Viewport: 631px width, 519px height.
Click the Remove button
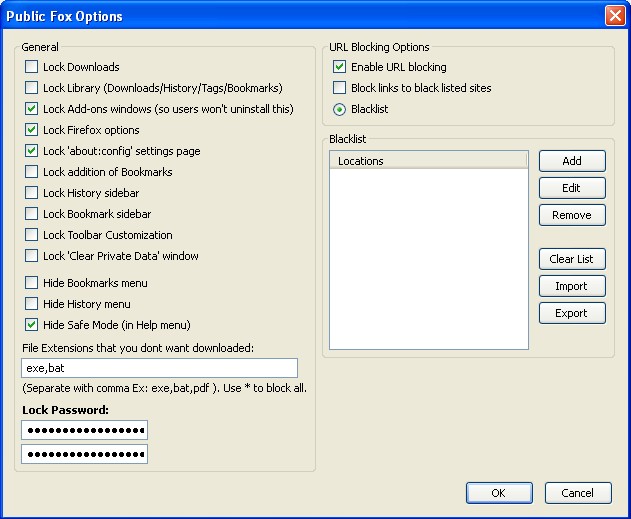pyautogui.click(x=572, y=215)
